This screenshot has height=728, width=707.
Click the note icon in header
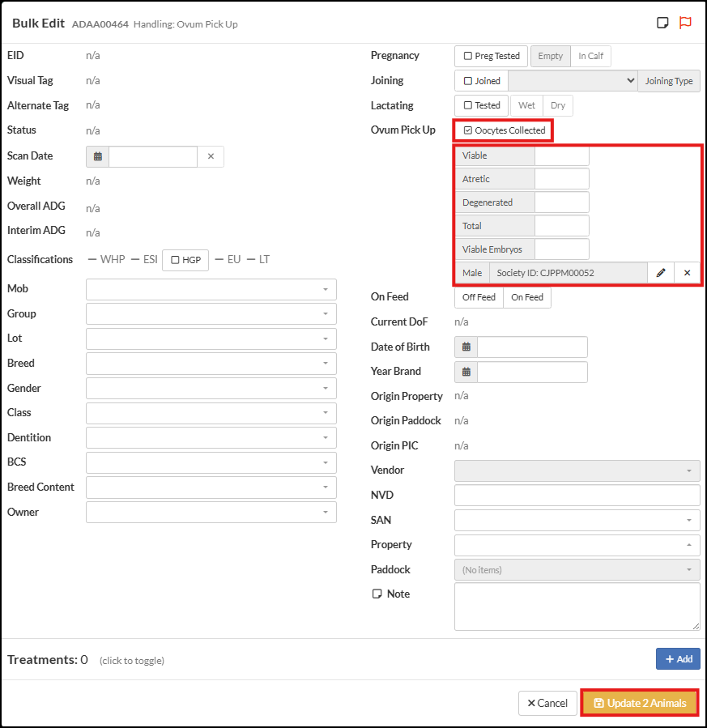[x=662, y=23]
